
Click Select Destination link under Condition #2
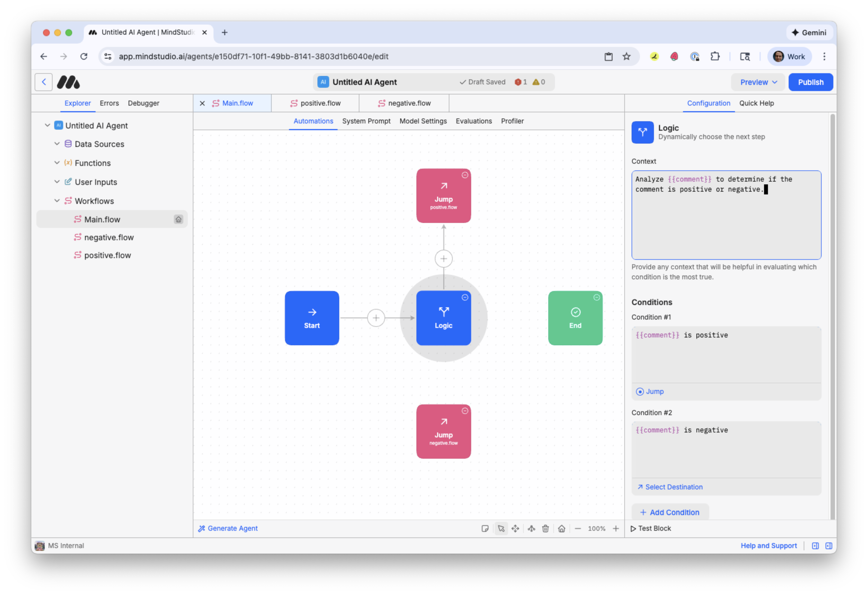pos(670,487)
